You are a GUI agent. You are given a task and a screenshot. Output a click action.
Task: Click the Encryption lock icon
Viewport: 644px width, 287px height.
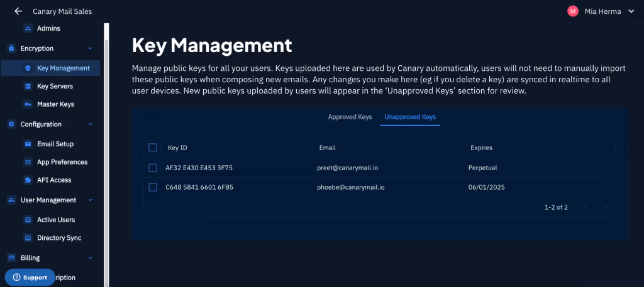point(11,48)
